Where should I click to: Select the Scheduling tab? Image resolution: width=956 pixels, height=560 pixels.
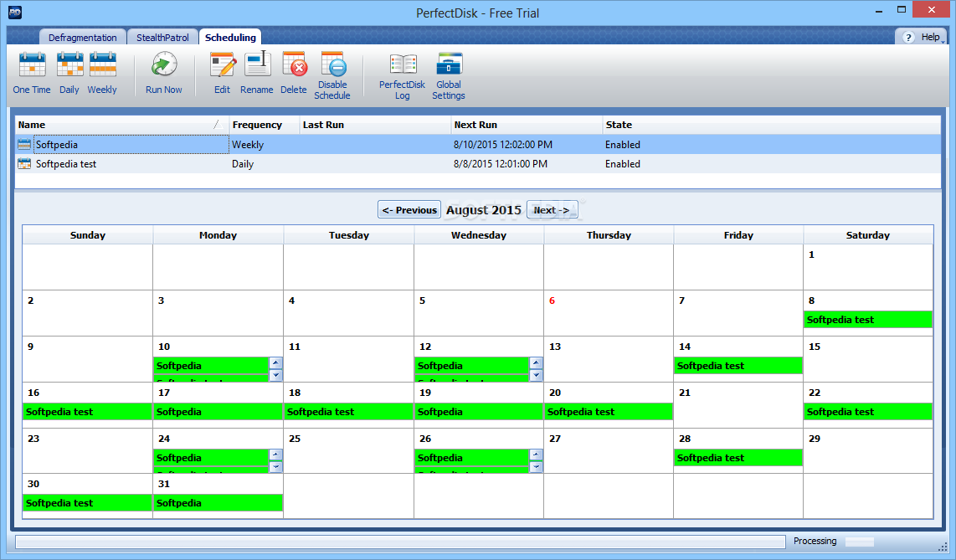point(230,37)
